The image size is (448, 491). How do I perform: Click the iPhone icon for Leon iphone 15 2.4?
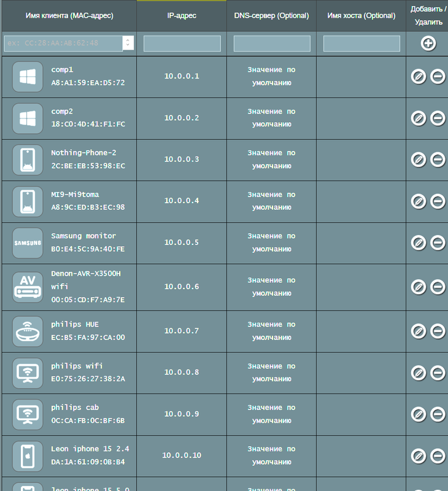coord(28,456)
